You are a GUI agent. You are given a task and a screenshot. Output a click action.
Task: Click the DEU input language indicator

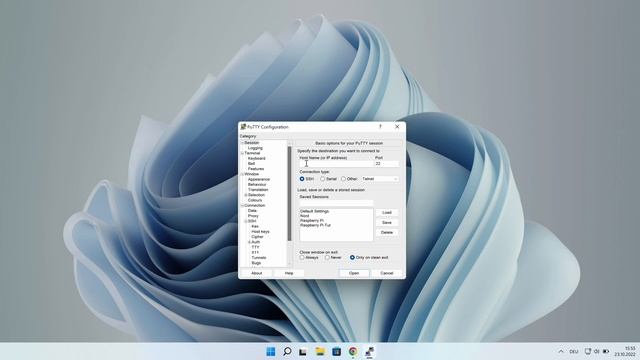click(574, 351)
